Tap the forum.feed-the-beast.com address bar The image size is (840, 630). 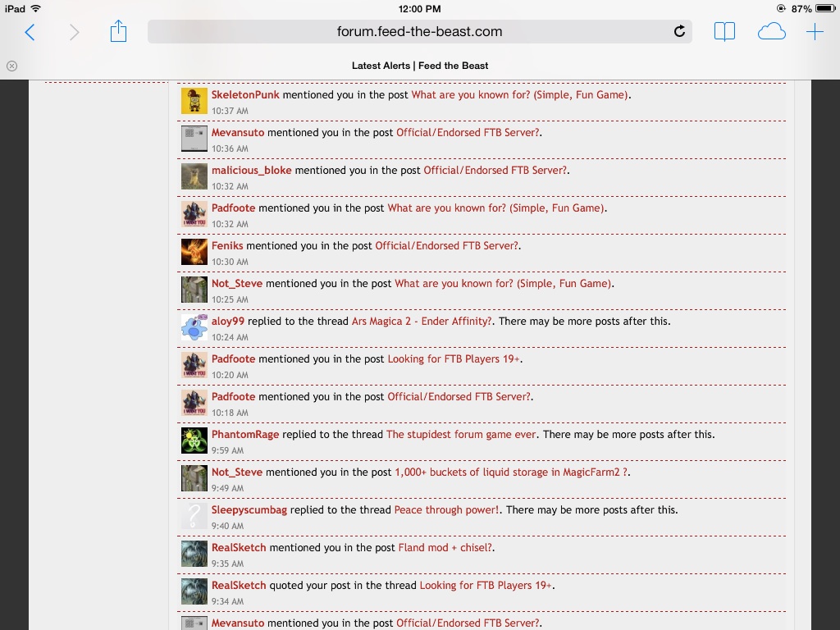pyautogui.click(x=419, y=32)
